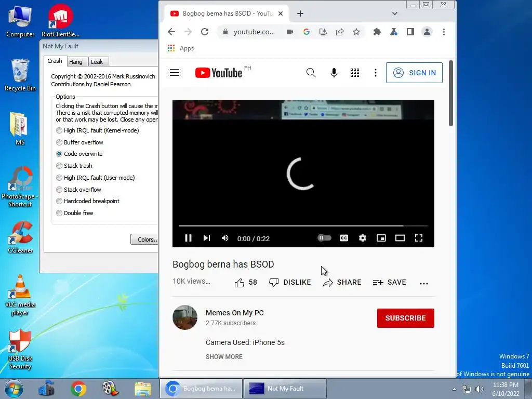
Task: Bookmark this page with the star
Action: click(356, 32)
